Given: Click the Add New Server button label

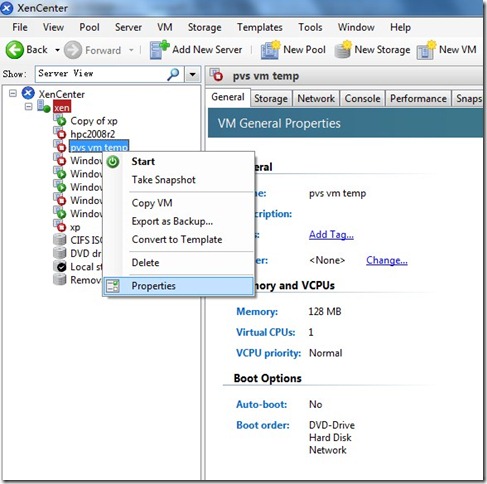Looking at the screenshot, I should [x=207, y=50].
